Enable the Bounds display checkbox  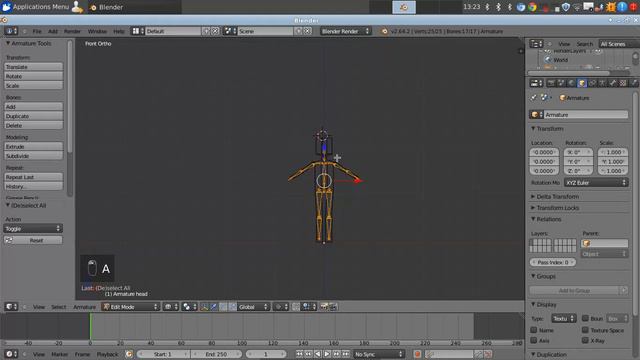[585, 318]
